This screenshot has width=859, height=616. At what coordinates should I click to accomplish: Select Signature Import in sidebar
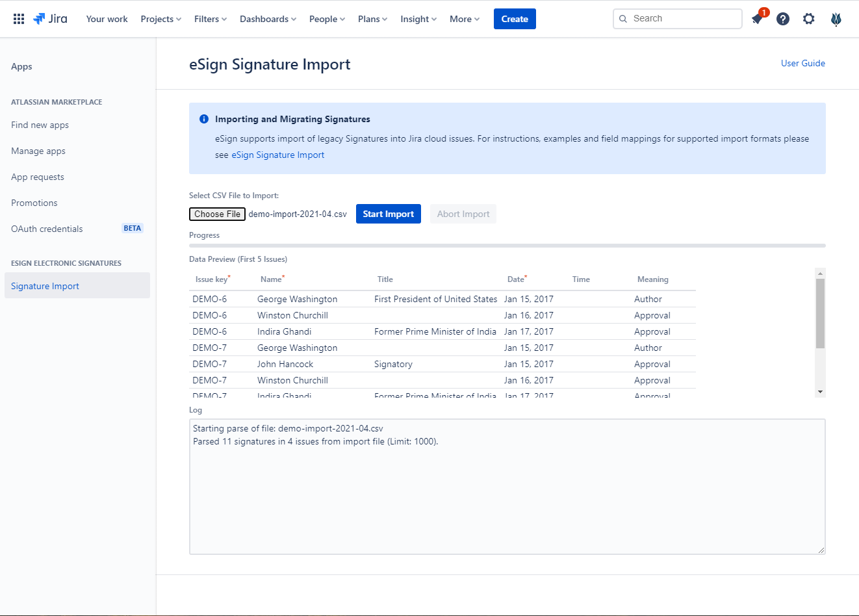click(x=45, y=286)
